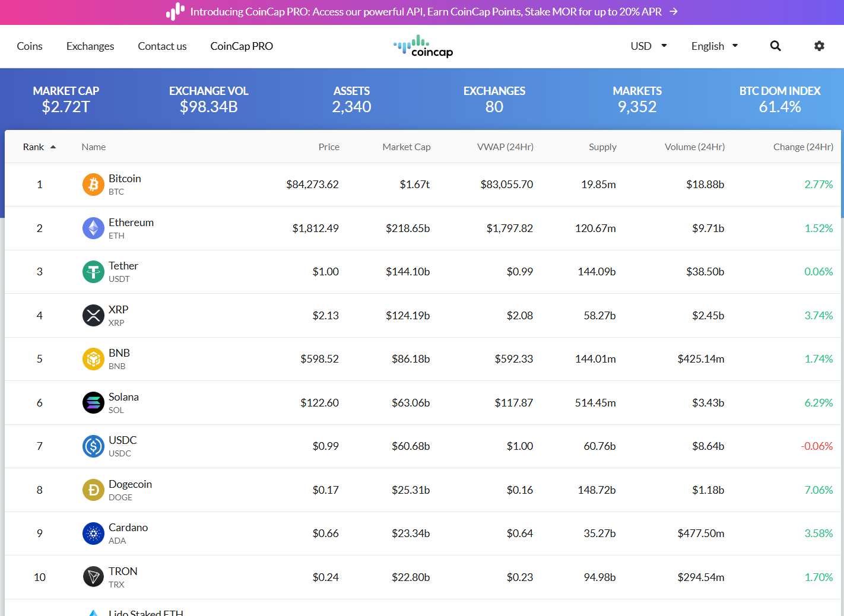Open the Cardano name link
844x616 pixels.
128,528
